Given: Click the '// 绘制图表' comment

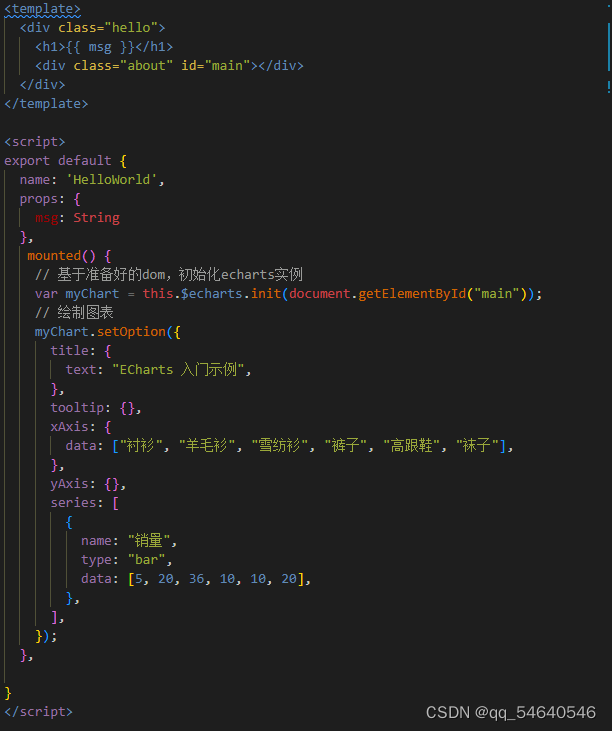Looking at the screenshot, I should tap(74, 313).
